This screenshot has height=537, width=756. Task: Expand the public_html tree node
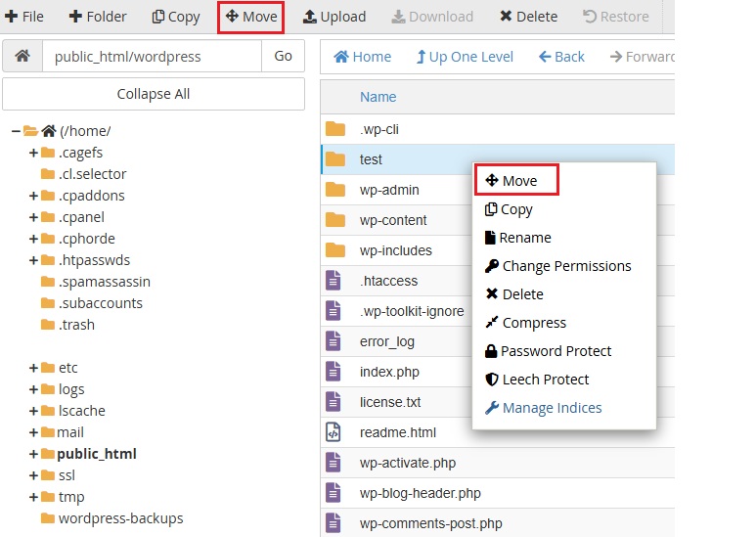coord(34,454)
